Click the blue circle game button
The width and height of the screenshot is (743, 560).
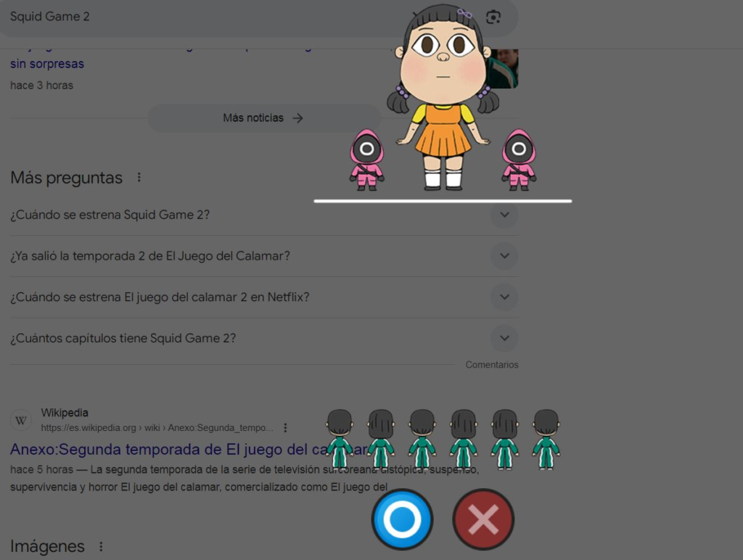(402, 519)
